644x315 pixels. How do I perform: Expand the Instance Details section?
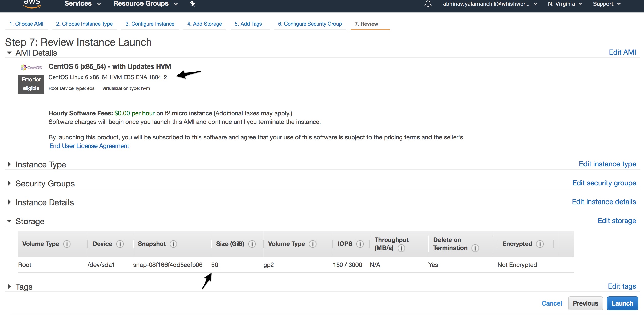[9, 202]
